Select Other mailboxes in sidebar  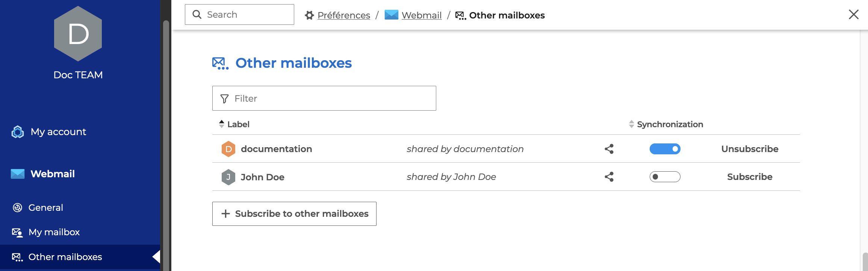pos(65,257)
